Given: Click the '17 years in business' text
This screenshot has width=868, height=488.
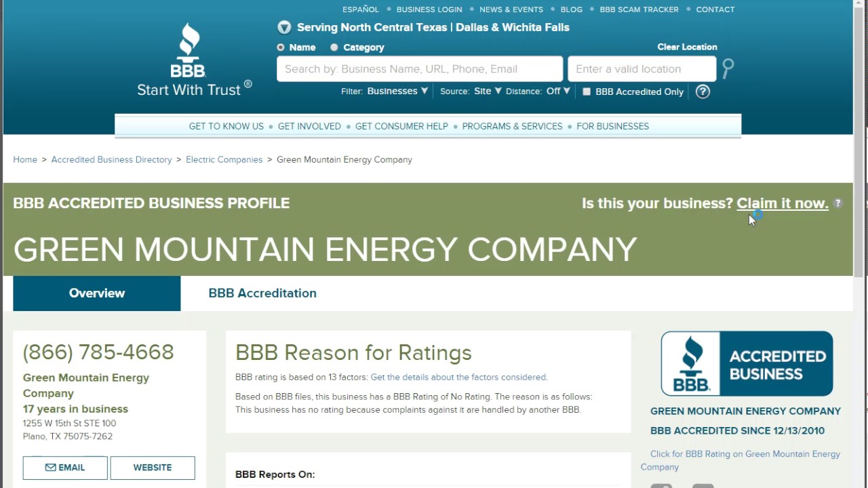Looking at the screenshot, I should coord(75,409).
